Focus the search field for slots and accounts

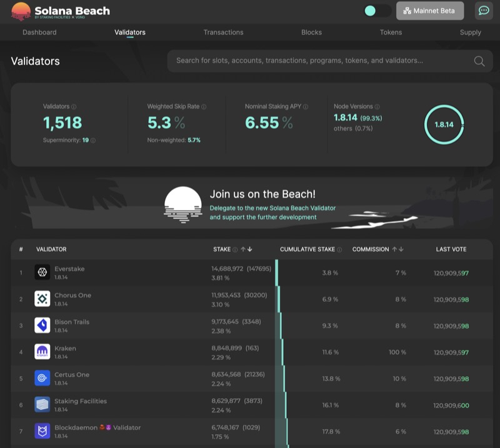tap(330, 61)
